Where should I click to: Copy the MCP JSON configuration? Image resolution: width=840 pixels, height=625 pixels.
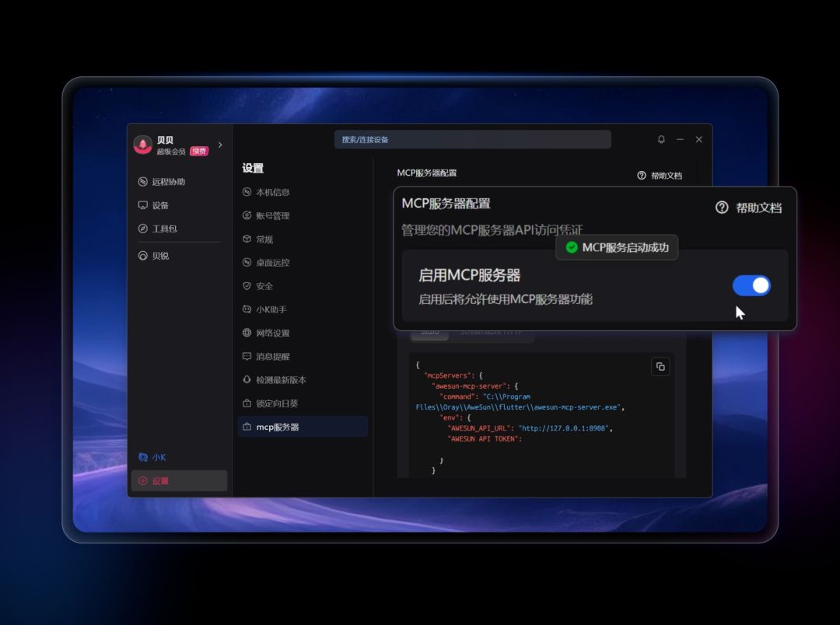pos(660,366)
